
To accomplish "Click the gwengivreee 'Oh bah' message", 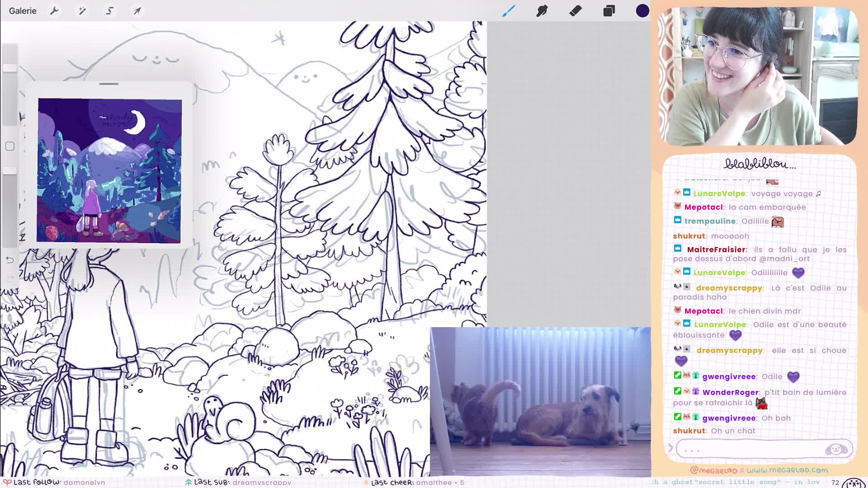I will pyautogui.click(x=732, y=418).
